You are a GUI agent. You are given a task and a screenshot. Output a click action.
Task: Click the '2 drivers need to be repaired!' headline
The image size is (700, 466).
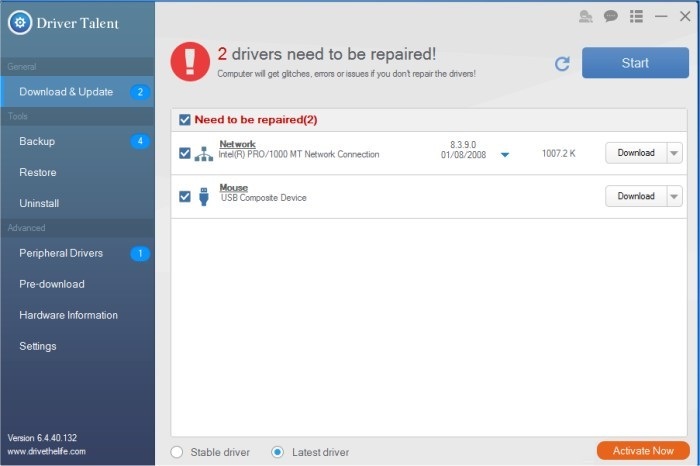327,54
